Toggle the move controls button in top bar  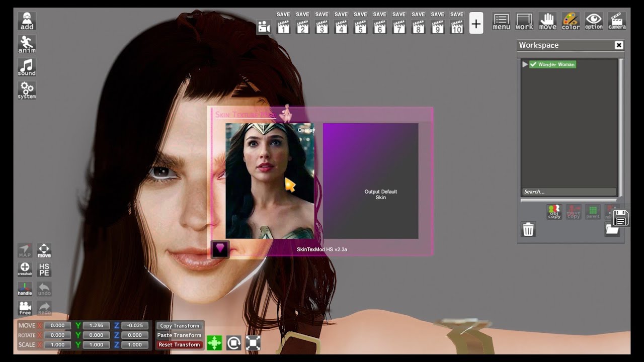point(547,22)
